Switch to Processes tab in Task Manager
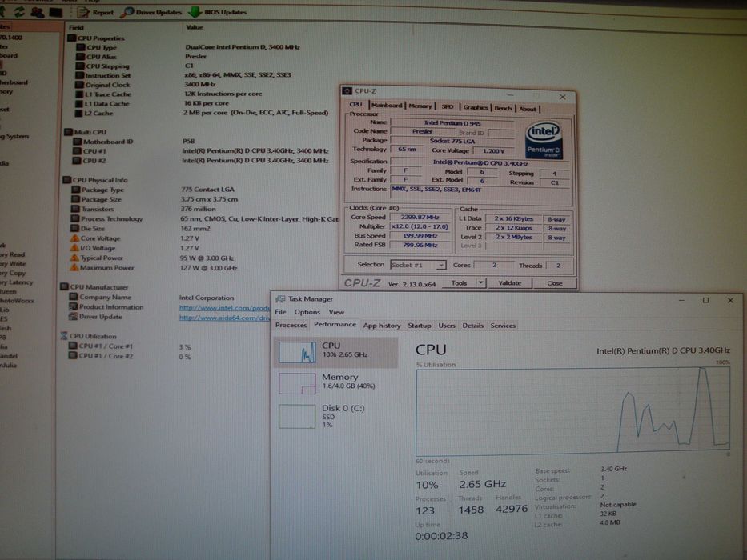The image size is (747, 560). click(291, 325)
